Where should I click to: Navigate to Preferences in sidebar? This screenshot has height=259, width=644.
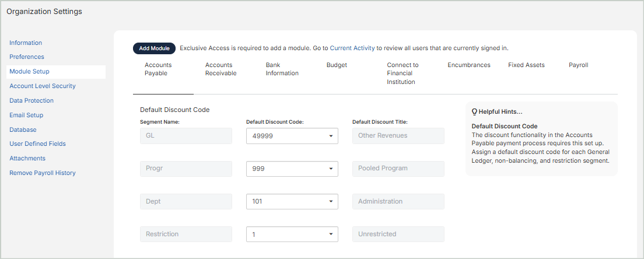(x=27, y=57)
